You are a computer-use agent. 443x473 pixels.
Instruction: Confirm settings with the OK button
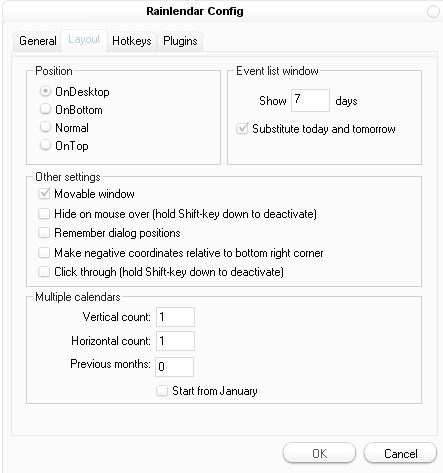coord(319,453)
